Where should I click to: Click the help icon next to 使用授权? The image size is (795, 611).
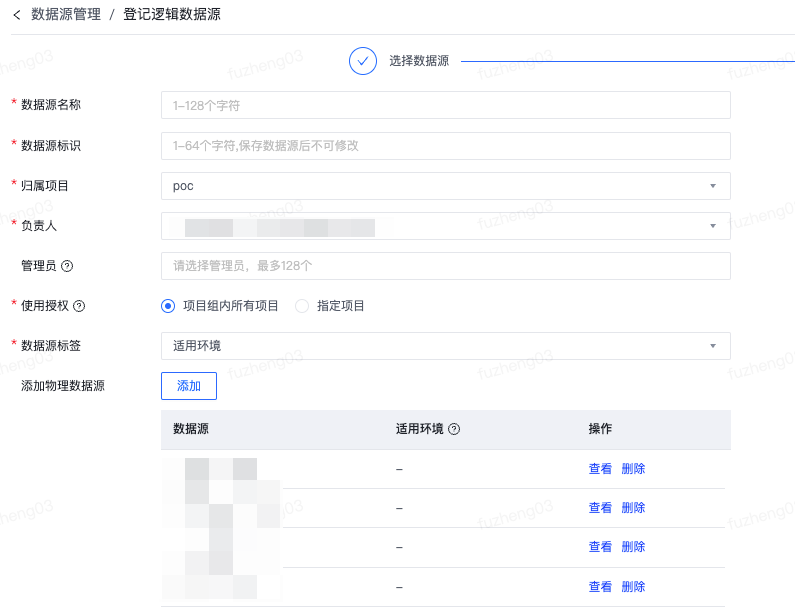(80, 306)
